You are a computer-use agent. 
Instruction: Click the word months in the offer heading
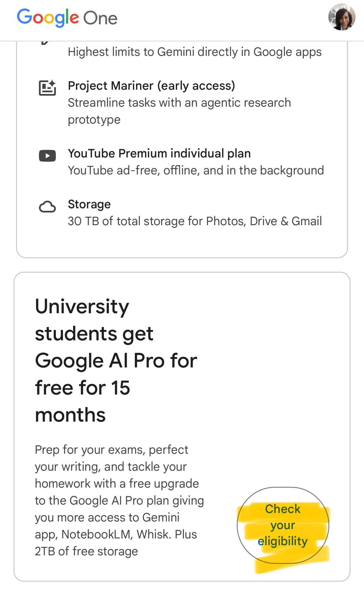point(70,415)
